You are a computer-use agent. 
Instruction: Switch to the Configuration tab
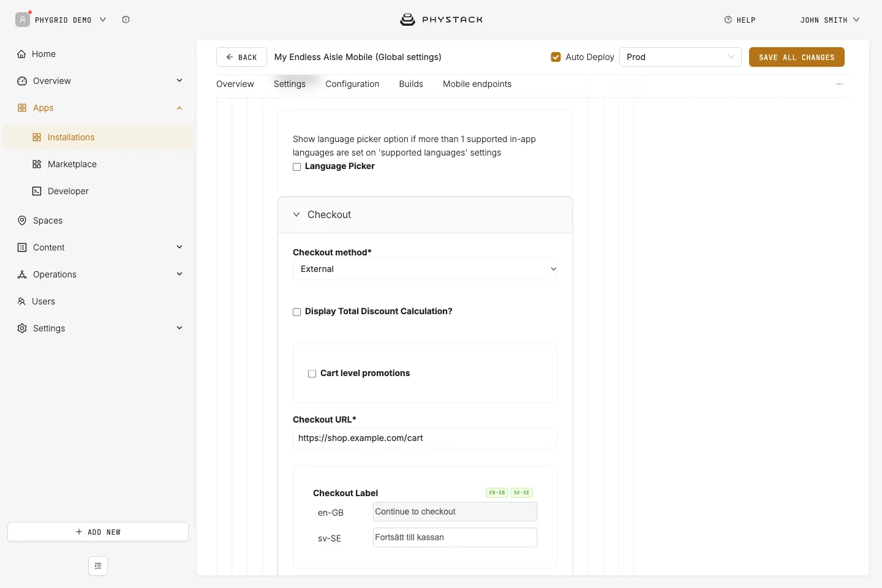(352, 84)
